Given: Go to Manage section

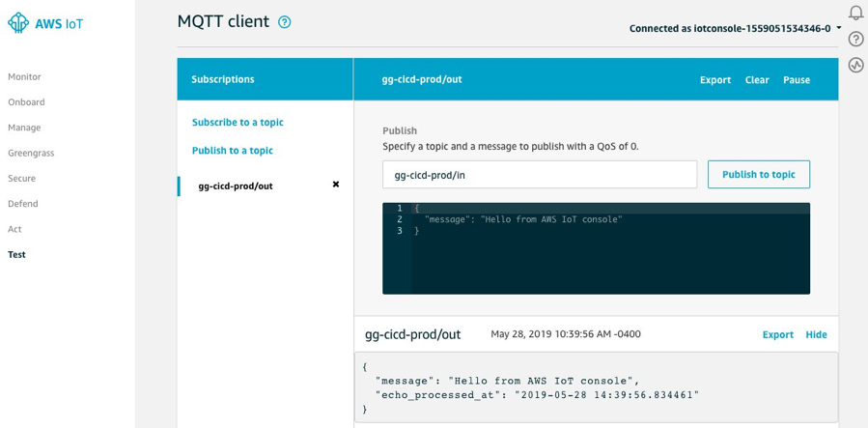Looking at the screenshot, I should [x=24, y=128].
